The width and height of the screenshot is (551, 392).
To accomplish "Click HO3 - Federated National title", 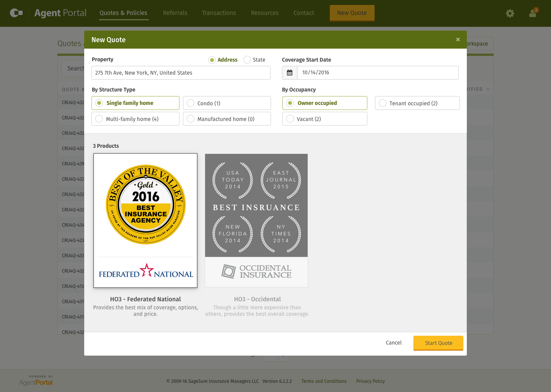I will click(145, 299).
